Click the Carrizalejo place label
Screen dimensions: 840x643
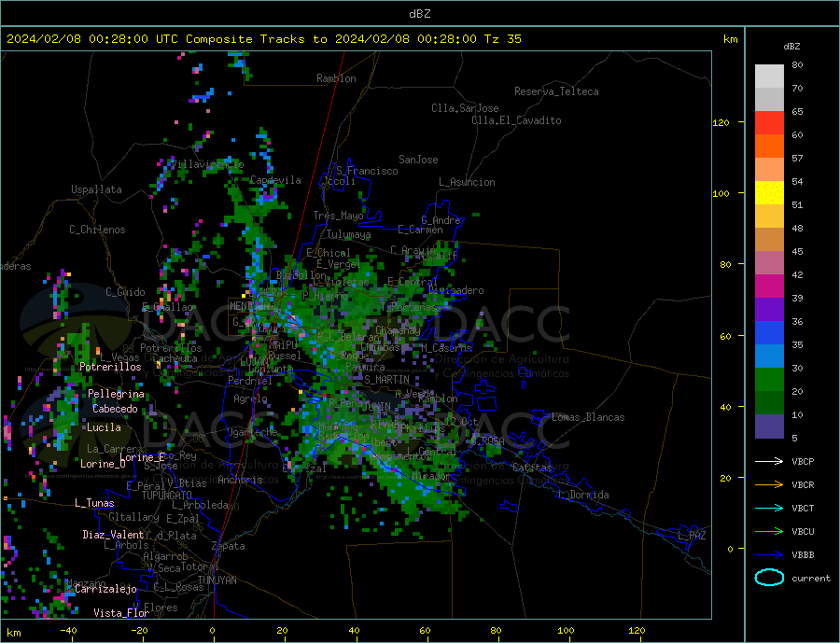click(x=105, y=589)
